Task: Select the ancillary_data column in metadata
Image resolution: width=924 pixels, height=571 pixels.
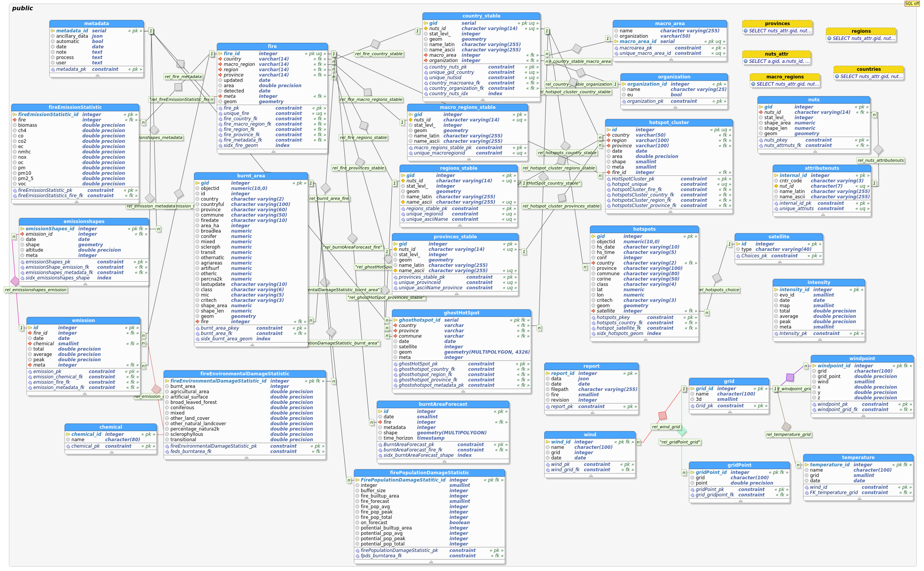Action: (x=97, y=36)
